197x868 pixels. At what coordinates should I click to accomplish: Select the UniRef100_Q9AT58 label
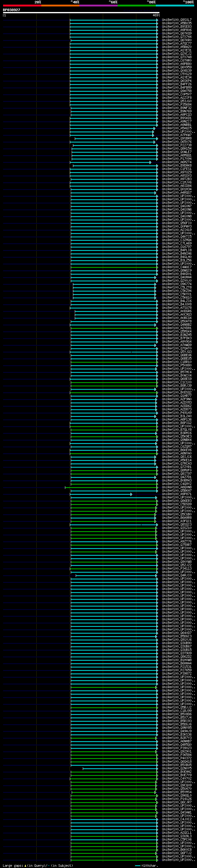177,91
